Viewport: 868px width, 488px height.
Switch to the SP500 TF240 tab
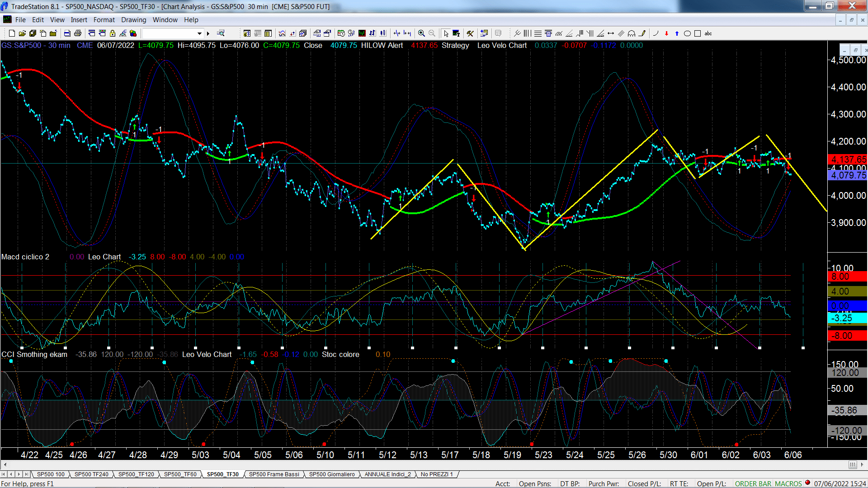(x=91, y=474)
